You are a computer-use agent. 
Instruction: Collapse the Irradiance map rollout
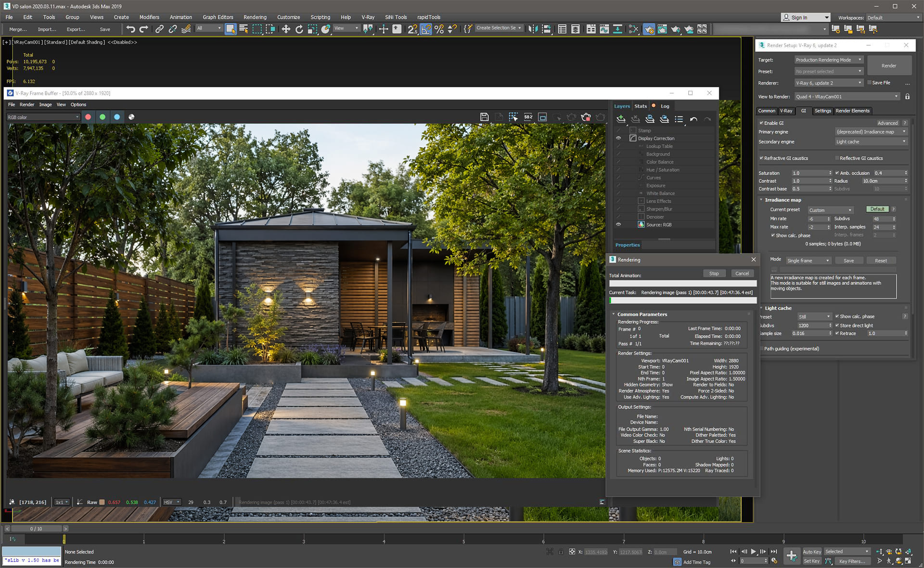point(783,200)
